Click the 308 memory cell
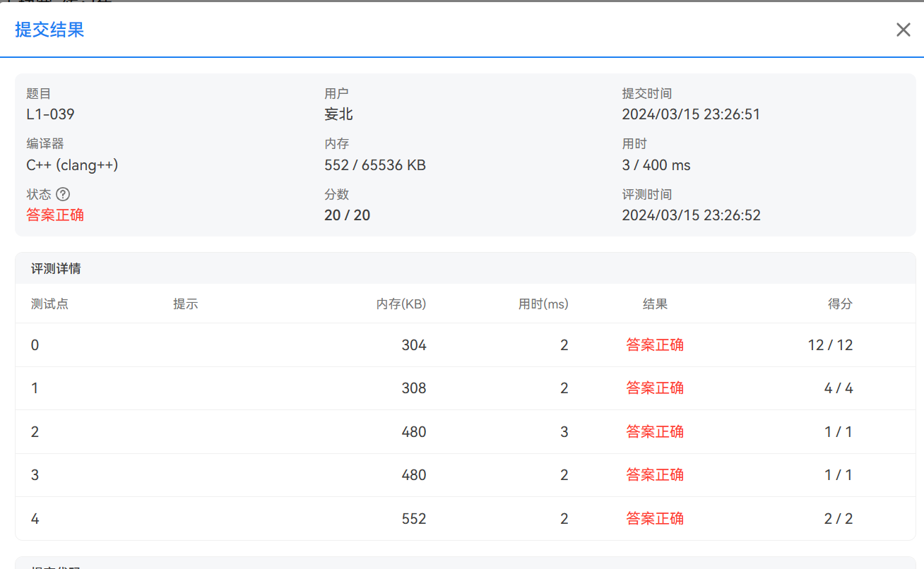Viewport: 924px width, 569px height. 414,388
